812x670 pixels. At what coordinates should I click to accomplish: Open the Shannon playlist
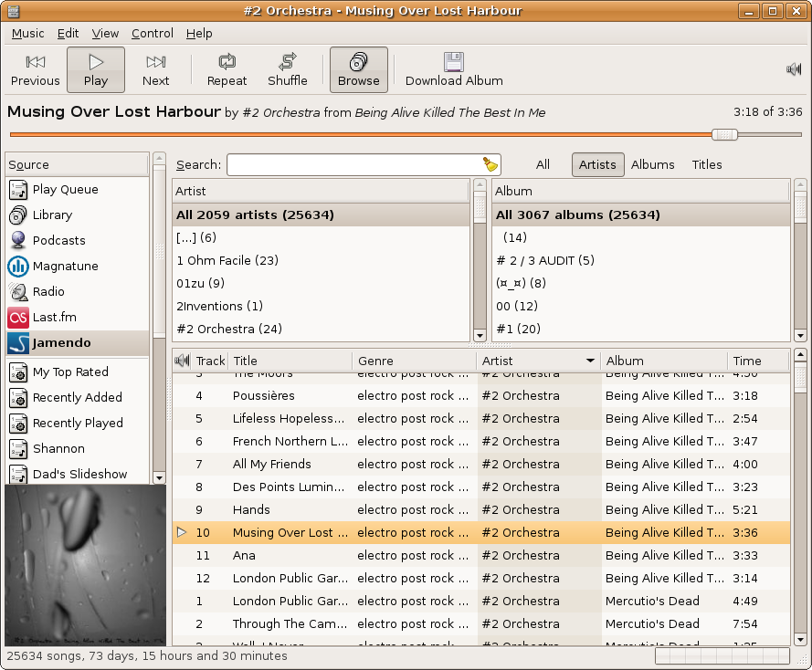click(78, 448)
